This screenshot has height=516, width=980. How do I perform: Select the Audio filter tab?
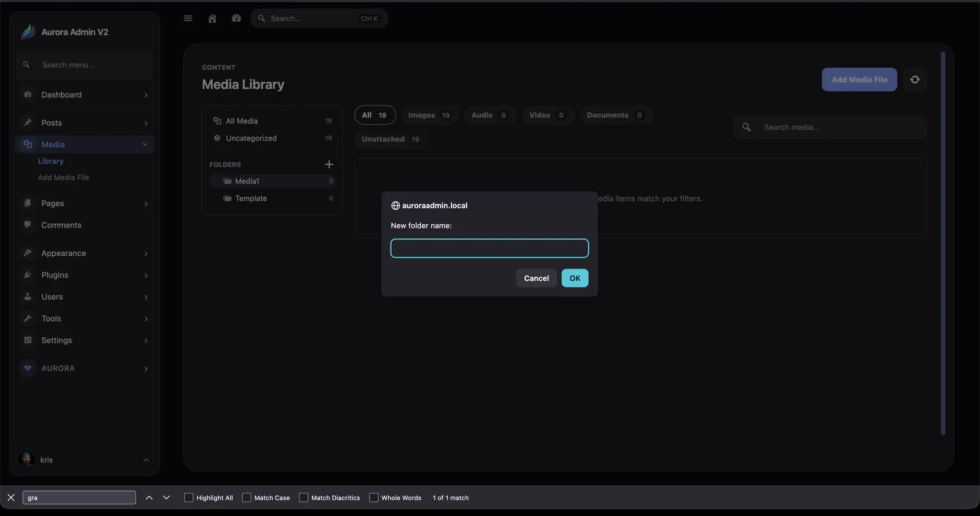tap(489, 115)
